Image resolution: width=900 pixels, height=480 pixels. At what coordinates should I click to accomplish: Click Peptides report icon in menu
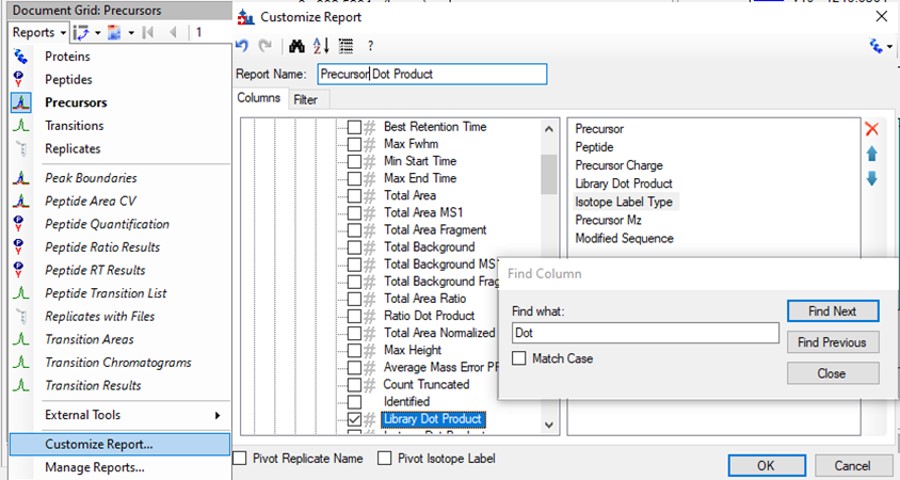19,79
